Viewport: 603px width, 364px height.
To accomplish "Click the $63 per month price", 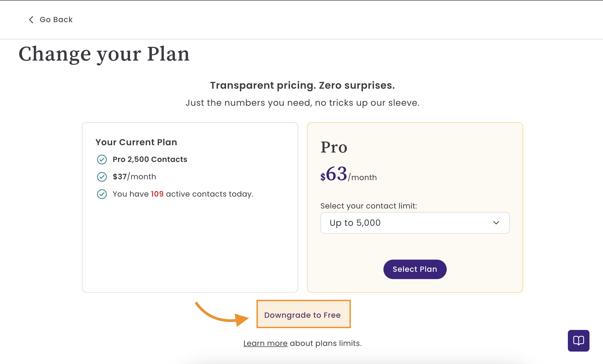I will click(x=348, y=174).
